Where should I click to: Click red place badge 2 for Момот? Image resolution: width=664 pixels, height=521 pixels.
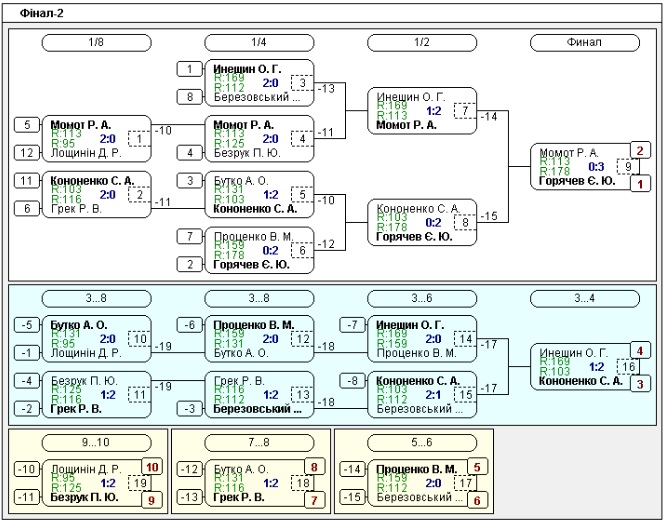coord(640,150)
